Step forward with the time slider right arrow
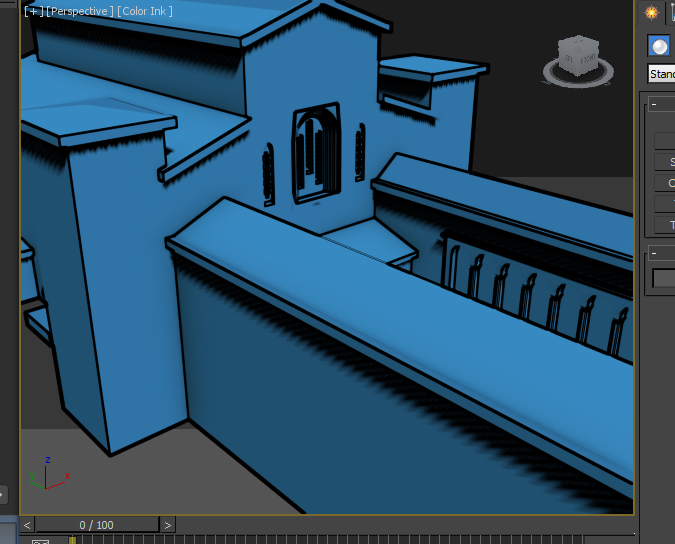This screenshot has width=675, height=544. 168,524
